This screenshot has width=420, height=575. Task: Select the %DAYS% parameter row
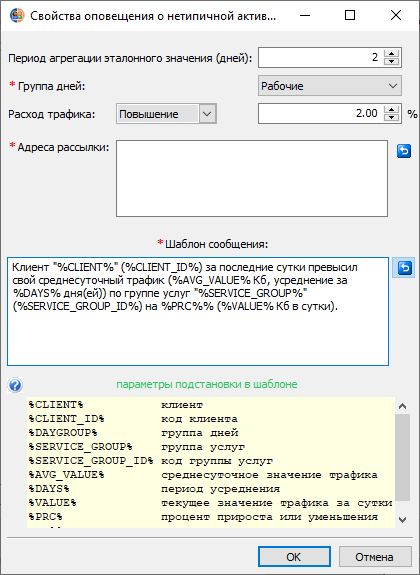[211, 489]
